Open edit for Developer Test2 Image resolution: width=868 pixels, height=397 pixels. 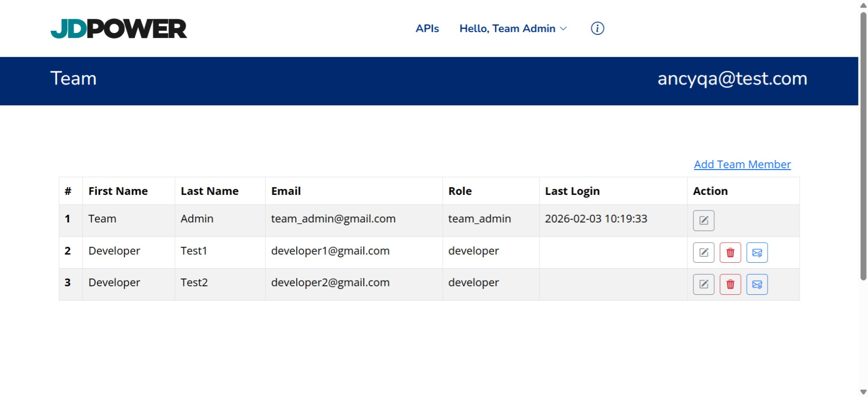coord(703,284)
